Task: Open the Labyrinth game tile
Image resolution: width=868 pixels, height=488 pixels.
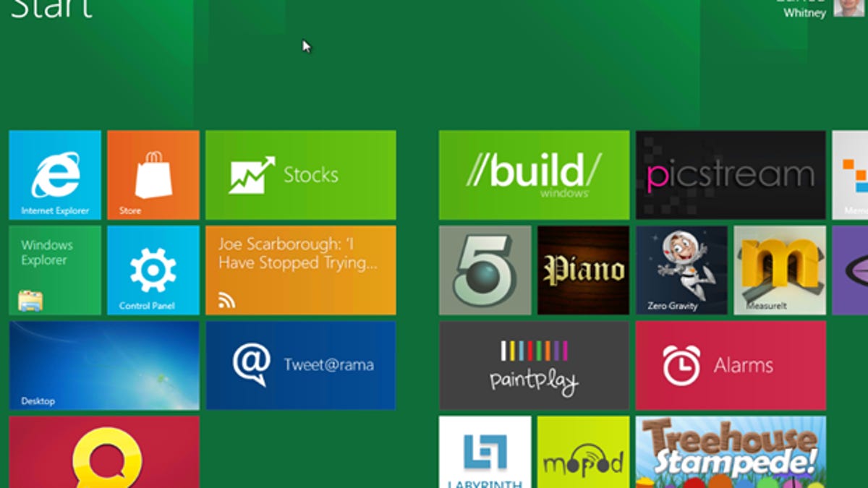Action: point(485,452)
